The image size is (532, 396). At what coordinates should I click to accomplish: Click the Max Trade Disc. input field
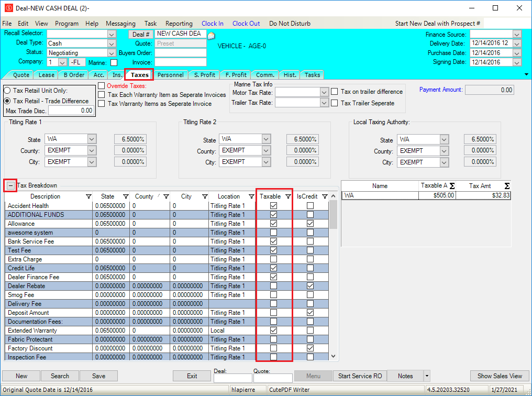click(x=71, y=111)
